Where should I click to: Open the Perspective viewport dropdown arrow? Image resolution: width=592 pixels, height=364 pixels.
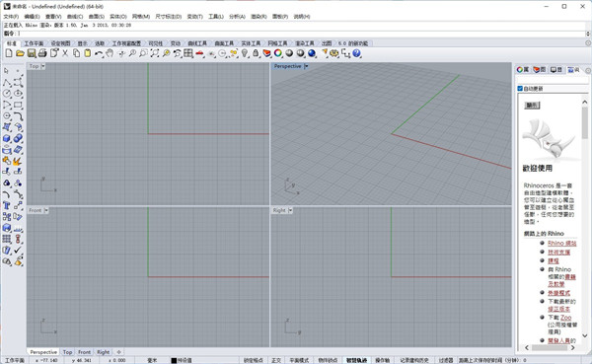[x=306, y=66]
